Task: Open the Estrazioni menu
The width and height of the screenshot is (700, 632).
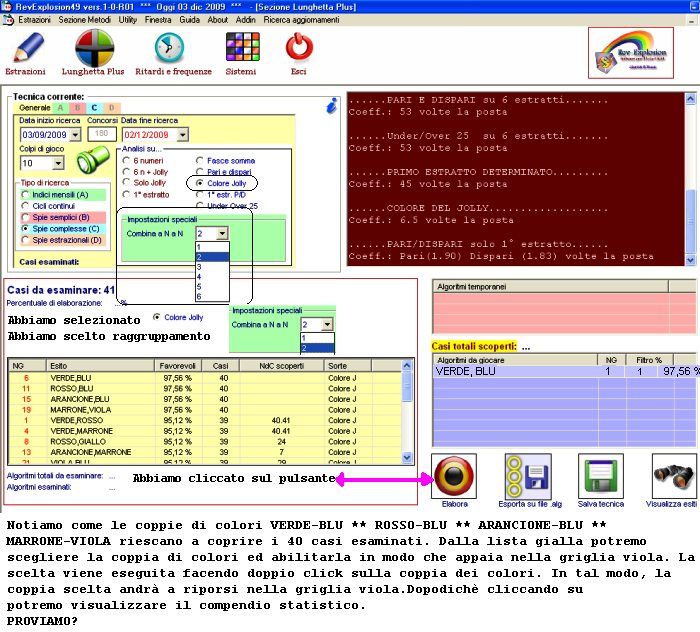Action: 34,20
